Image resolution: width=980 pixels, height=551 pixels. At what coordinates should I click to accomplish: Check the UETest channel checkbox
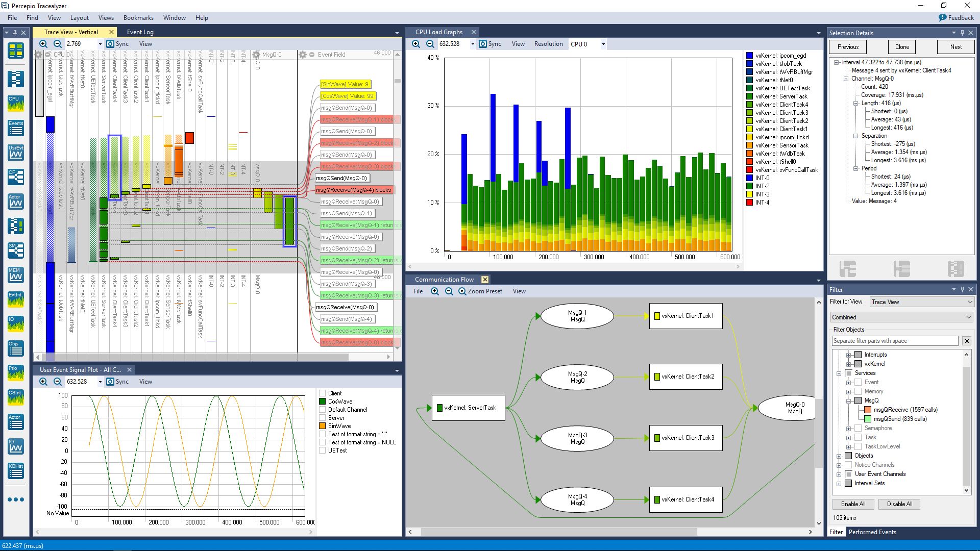click(x=322, y=450)
